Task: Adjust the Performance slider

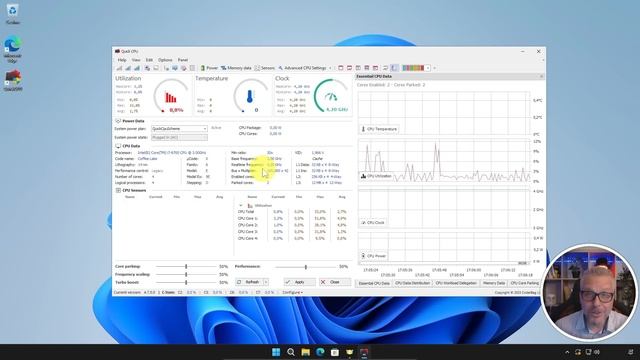Action: [306, 267]
